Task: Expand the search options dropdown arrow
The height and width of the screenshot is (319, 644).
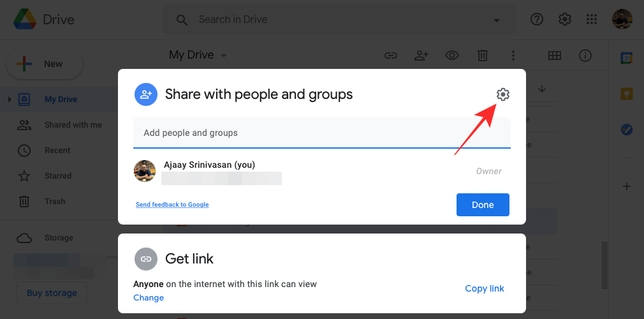Action: [x=496, y=20]
